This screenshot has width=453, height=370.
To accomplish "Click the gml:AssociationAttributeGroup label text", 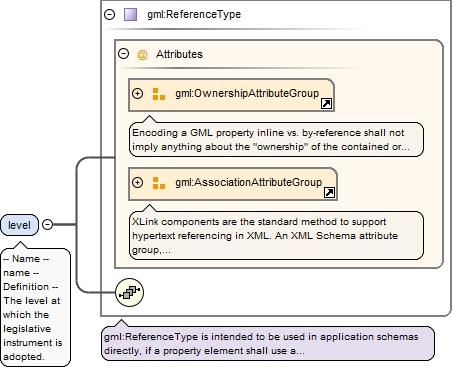I will click(249, 183).
